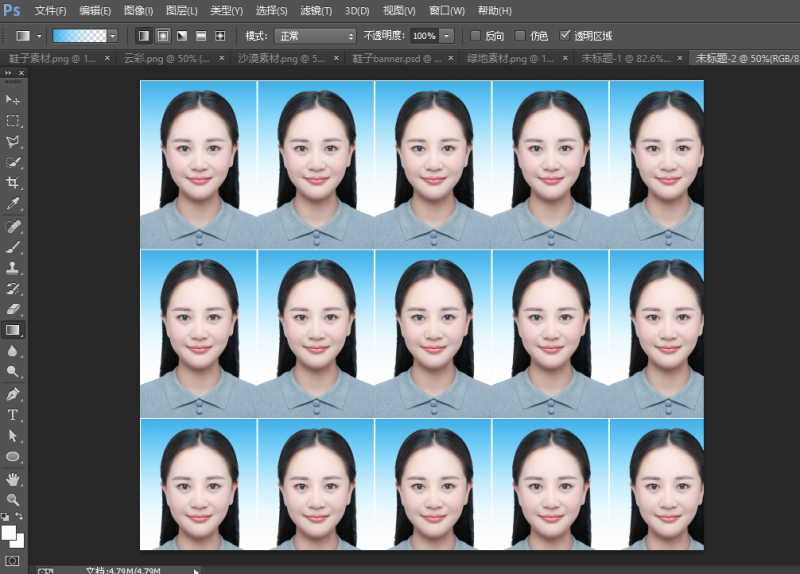Activate the Clone Stamp tool
The width and height of the screenshot is (800, 574).
(x=13, y=267)
